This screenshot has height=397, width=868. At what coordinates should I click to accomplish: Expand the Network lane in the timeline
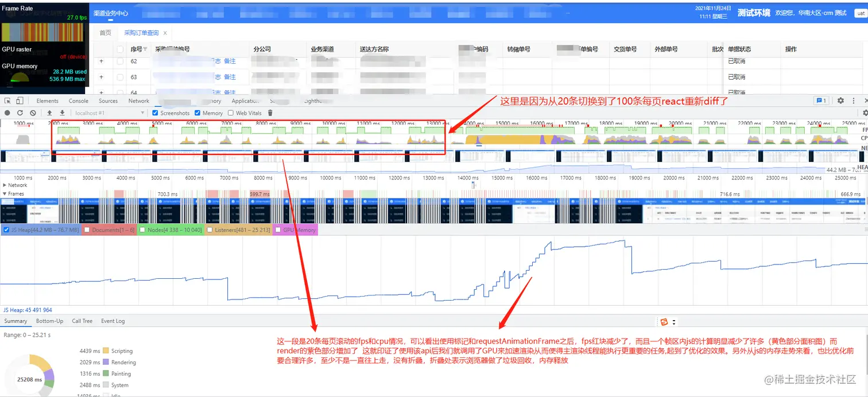[x=5, y=185]
